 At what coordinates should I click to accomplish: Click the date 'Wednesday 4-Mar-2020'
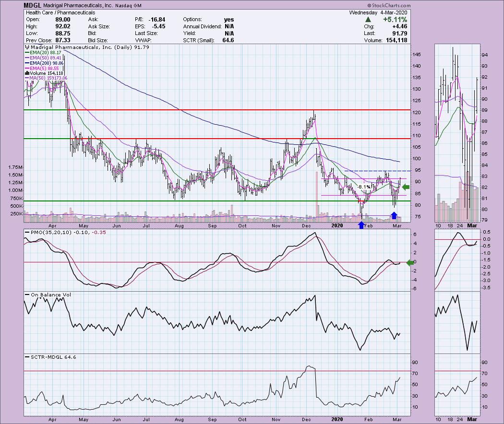click(378, 12)
